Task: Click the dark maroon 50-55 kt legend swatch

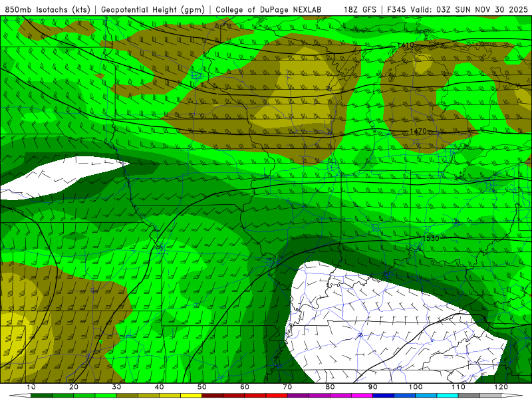Action: pyautogui.click(x=212, y=396)
